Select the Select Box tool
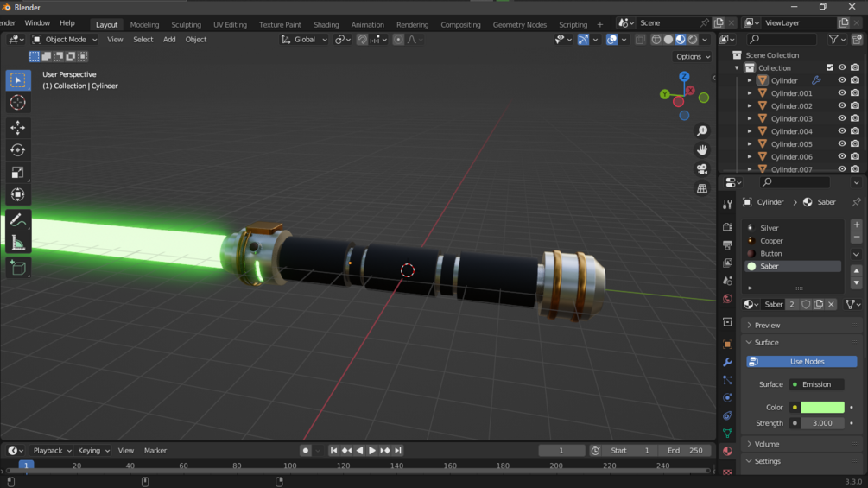This screenshot has width=868, height=488. [x=18, y=80]
